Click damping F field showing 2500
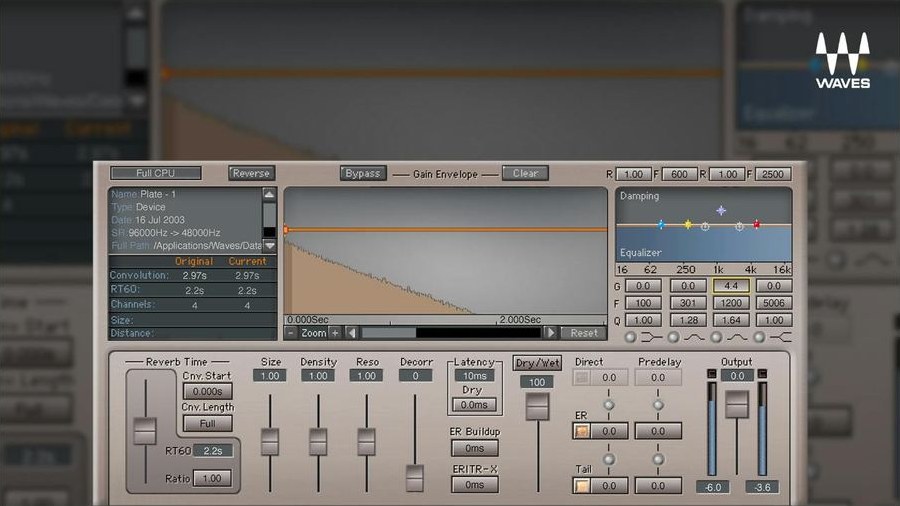 click(773, 174)
